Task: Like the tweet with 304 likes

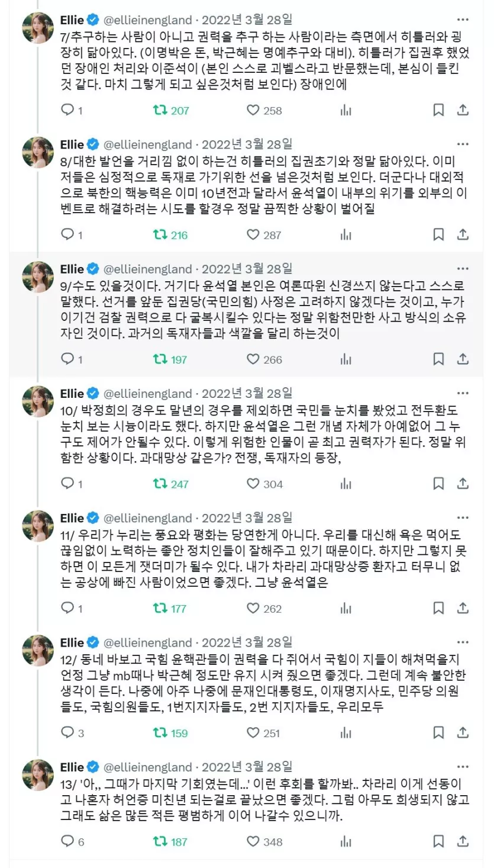Action: (x=253, y=484)
